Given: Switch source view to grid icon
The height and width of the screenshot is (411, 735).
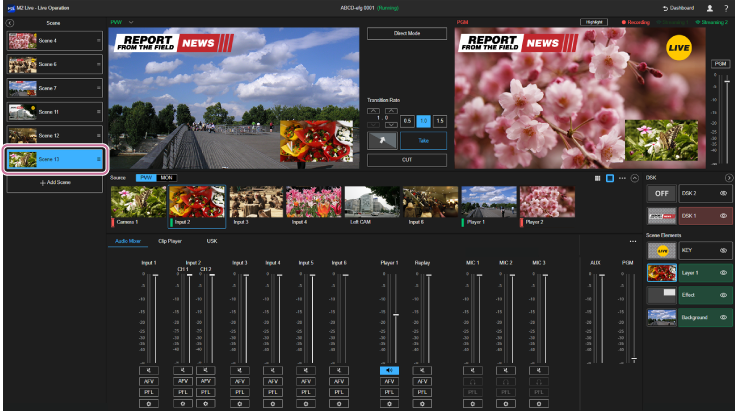Looking at the screenshot, I should tap(596, 177).
